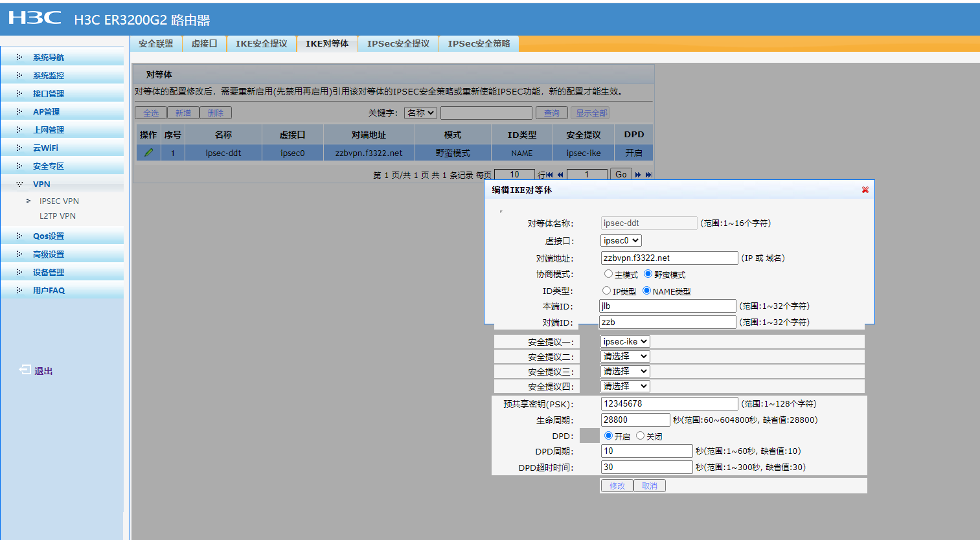Open the IKE安全提议 tab
The image size is (980, 540).
tap(261, 43)
